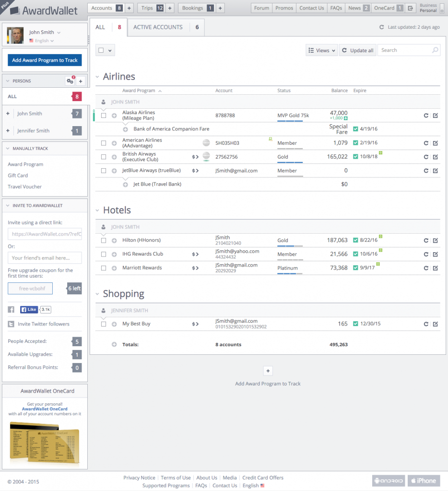This screenshot has width=448, height=491.
Task: Open the persons settings gear icon
Action: tap(70, 81)
